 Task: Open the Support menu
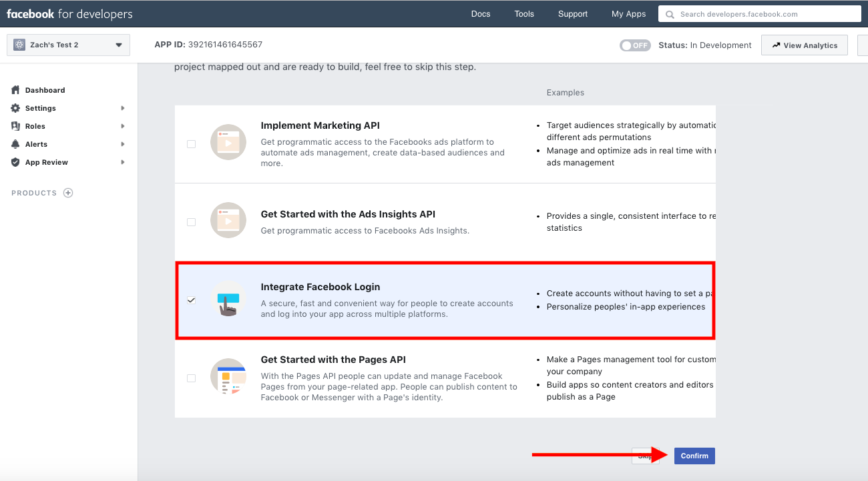pyautogui.click(x=573, y=14)
